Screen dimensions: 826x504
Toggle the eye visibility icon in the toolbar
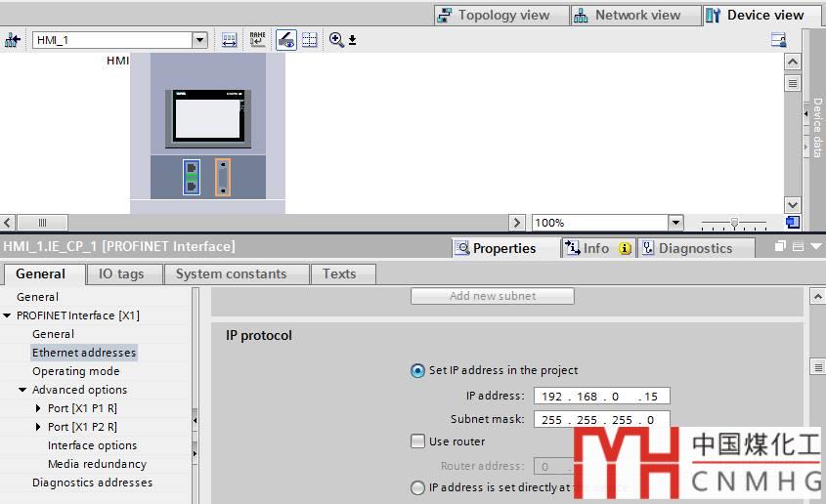click(x=285, y=40)
